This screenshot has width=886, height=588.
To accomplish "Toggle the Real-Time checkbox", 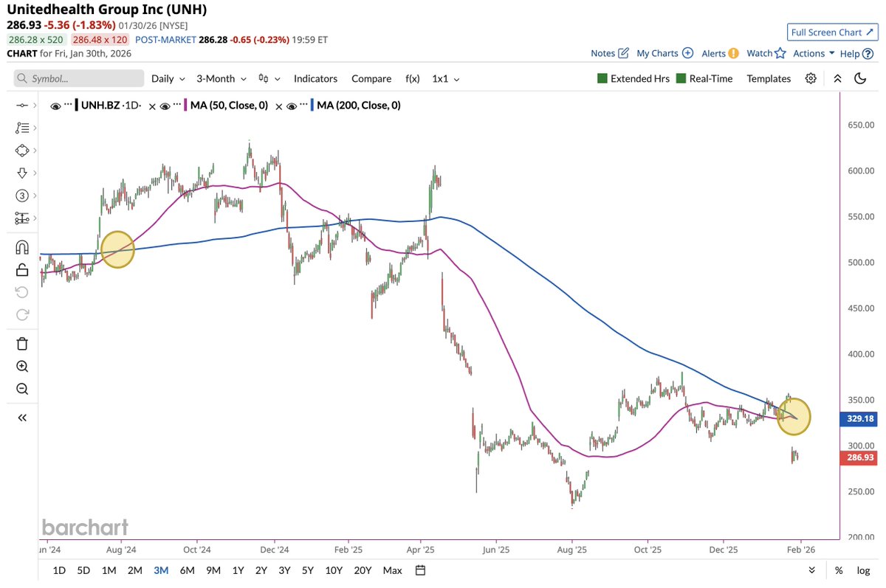I will pyautogui.click(x=681, y=79).
